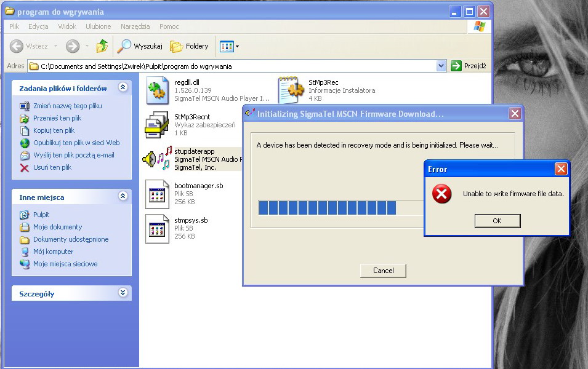Click the rename file icon in tasks panel
The image size is (588, 369).
pyautogui.click(x=25, y=106)
